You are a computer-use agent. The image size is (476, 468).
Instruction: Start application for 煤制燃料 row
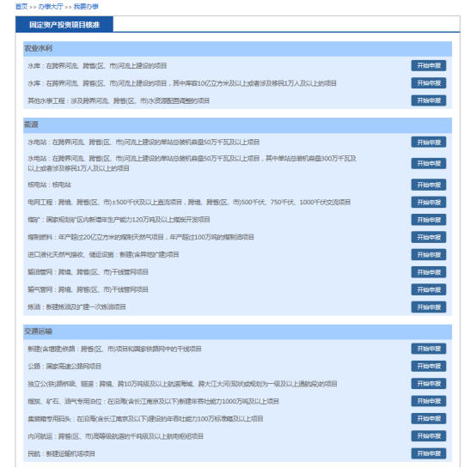[429, 237]
